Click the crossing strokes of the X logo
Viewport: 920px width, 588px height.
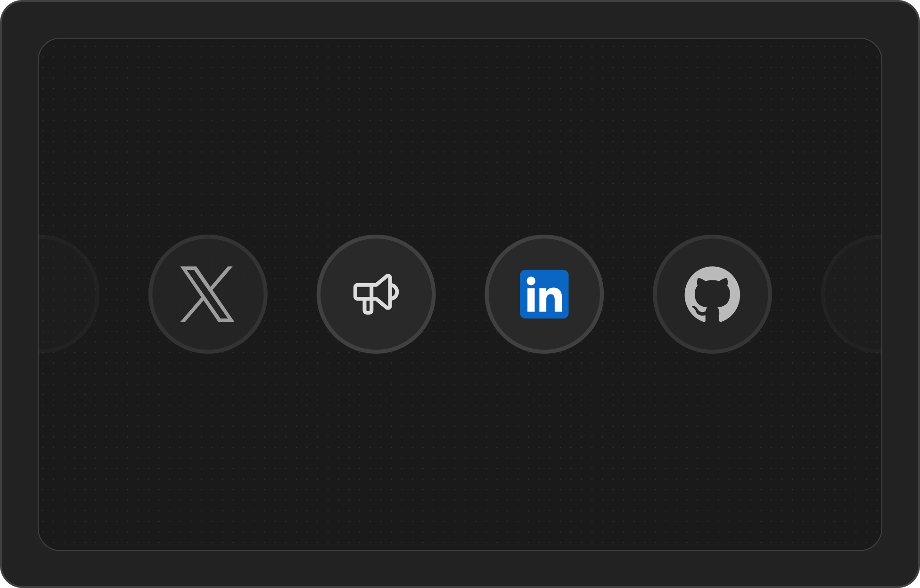[x=207, y=294]
